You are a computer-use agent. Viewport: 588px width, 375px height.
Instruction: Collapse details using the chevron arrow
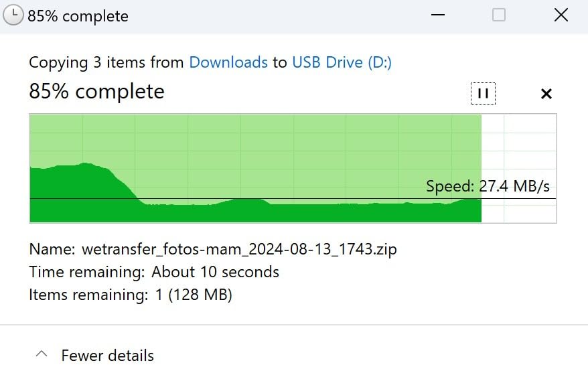(42, 354)
